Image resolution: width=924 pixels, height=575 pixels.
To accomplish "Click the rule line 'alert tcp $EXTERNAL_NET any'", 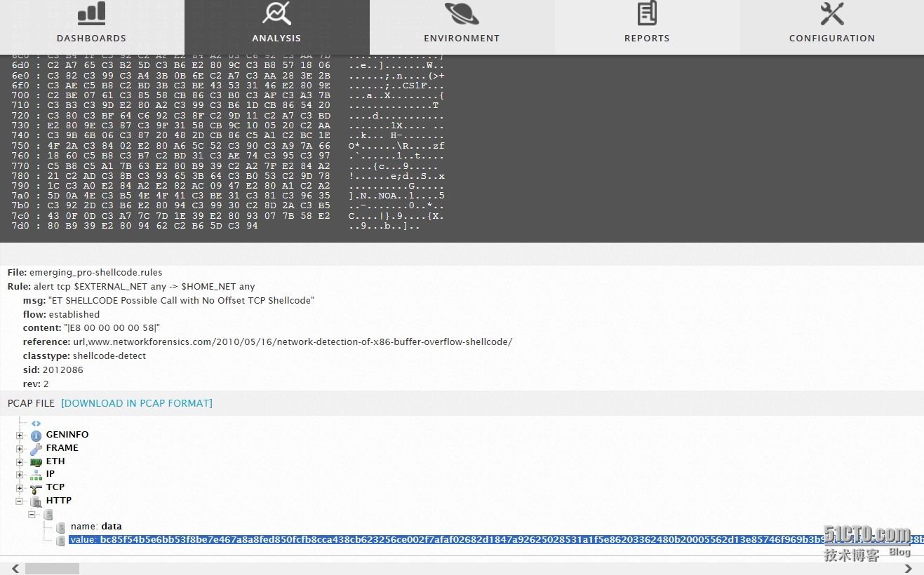I will click(x=131, y=287).
